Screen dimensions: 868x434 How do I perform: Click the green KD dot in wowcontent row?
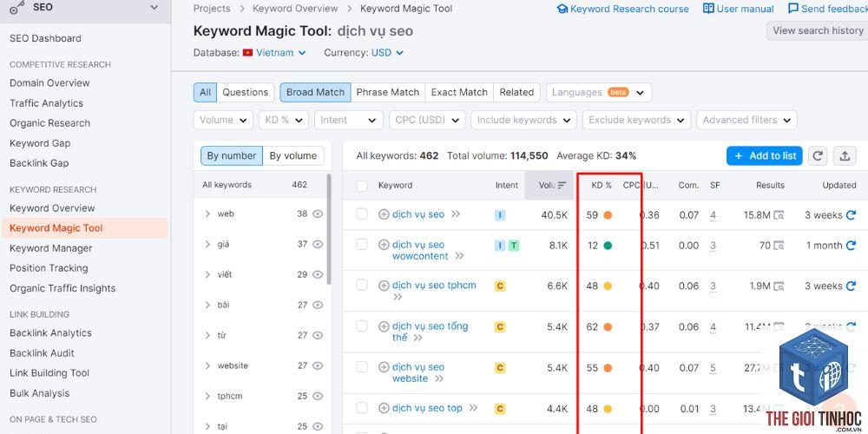click(608, 246)
